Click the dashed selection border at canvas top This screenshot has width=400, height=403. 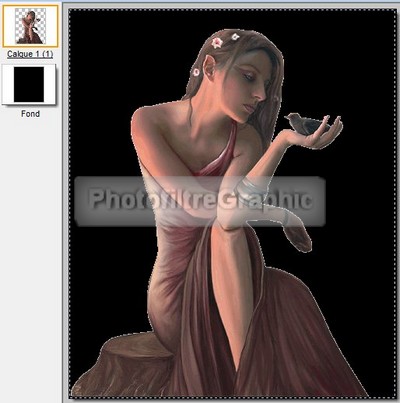coord(232,9)
